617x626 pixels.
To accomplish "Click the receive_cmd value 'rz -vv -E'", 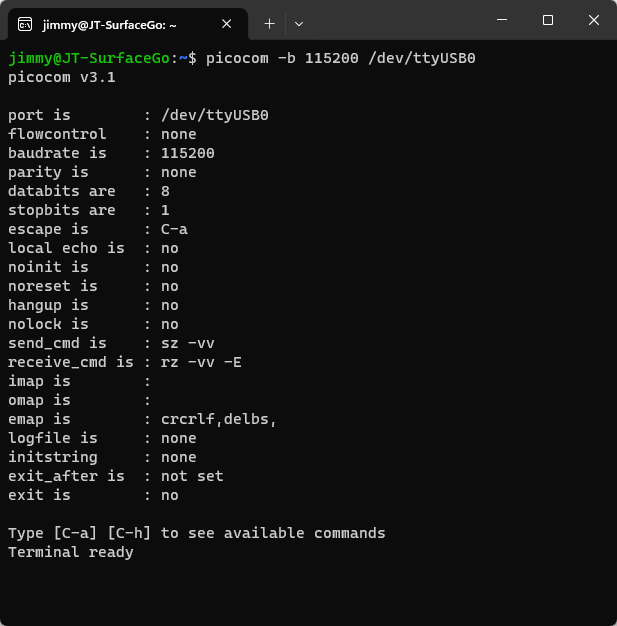I will 201,363.
